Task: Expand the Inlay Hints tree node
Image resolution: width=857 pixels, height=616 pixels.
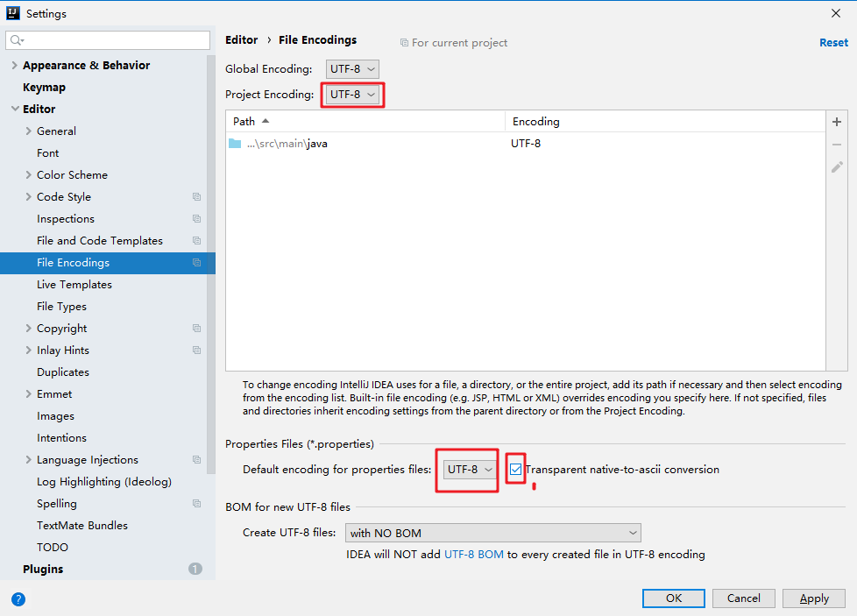Action: point(28,350)
